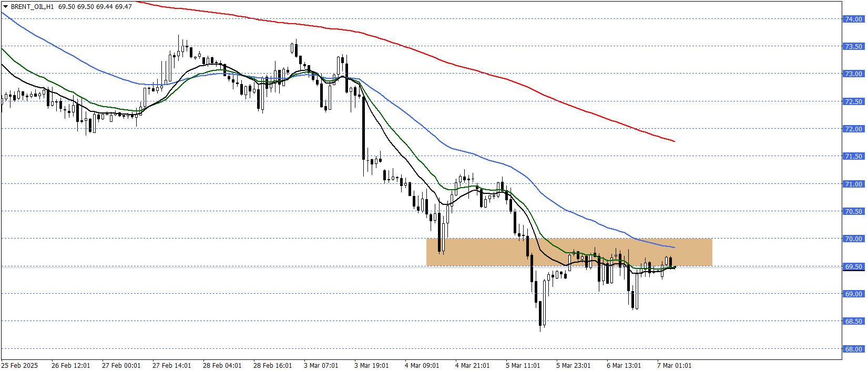Click the 25 Feb 2025 date label
The height and width of the screenshot is (372, 868).
click(x=19, y=365)
